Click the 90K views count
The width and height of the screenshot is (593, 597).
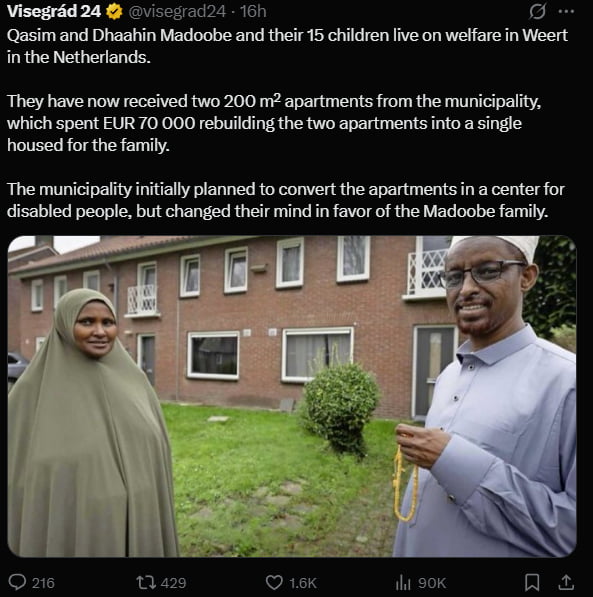pyautogui.click(x=432, y=583)
